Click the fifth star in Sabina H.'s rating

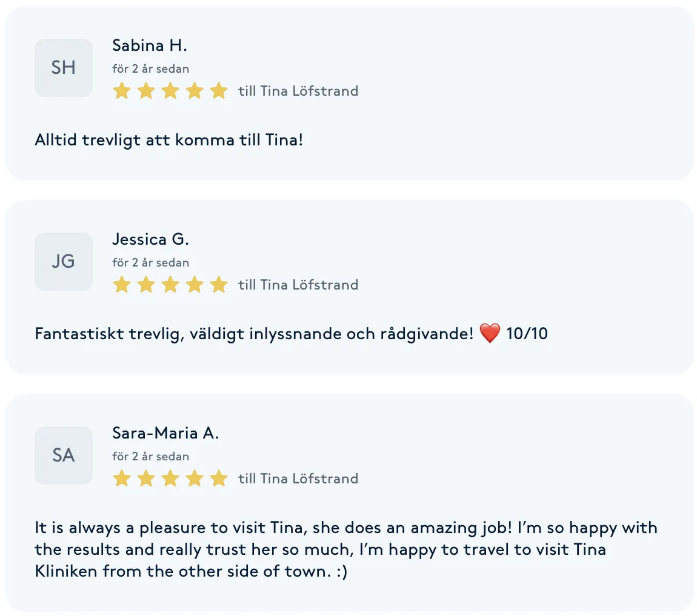tap(218, 91)
